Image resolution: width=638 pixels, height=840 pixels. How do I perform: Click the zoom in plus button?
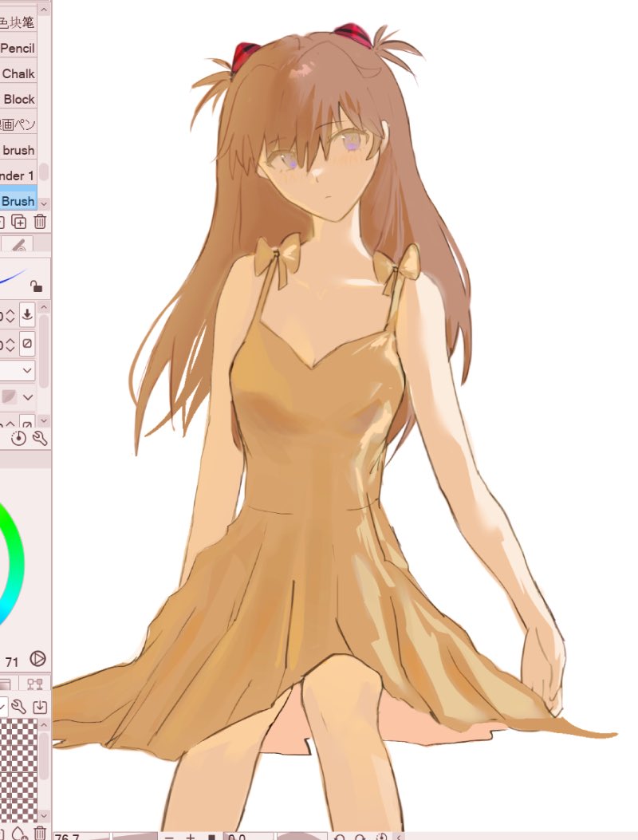pyautogui.click(x=190, y=836)
